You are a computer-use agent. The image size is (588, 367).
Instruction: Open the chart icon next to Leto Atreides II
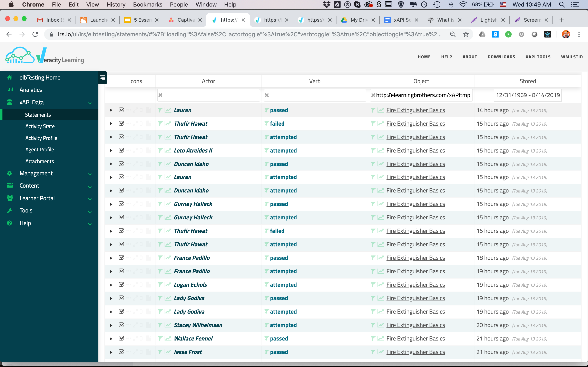click(x=168, y=151)
